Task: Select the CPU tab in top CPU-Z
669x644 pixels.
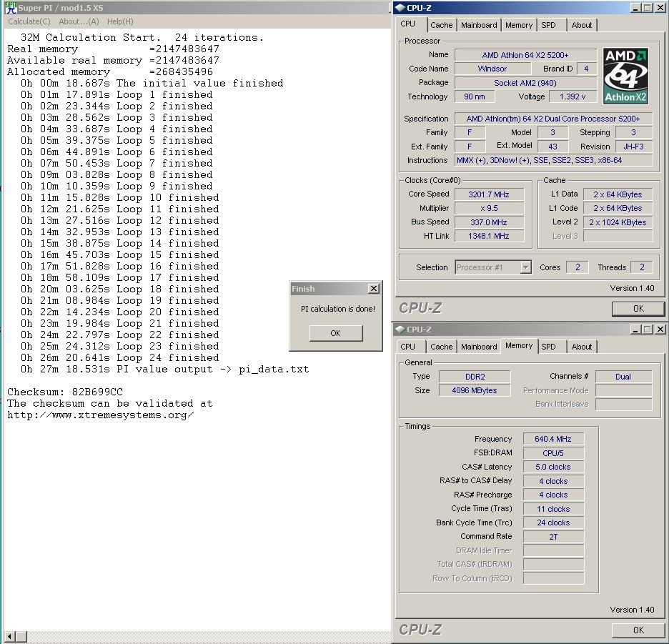Action: click(408, 24)
